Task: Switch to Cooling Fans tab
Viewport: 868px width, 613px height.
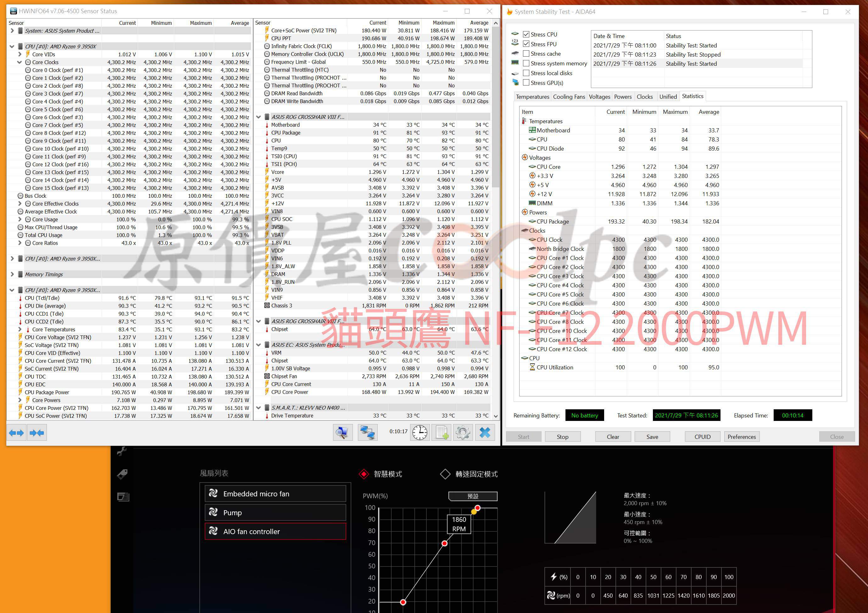Action: coord(569,97)
